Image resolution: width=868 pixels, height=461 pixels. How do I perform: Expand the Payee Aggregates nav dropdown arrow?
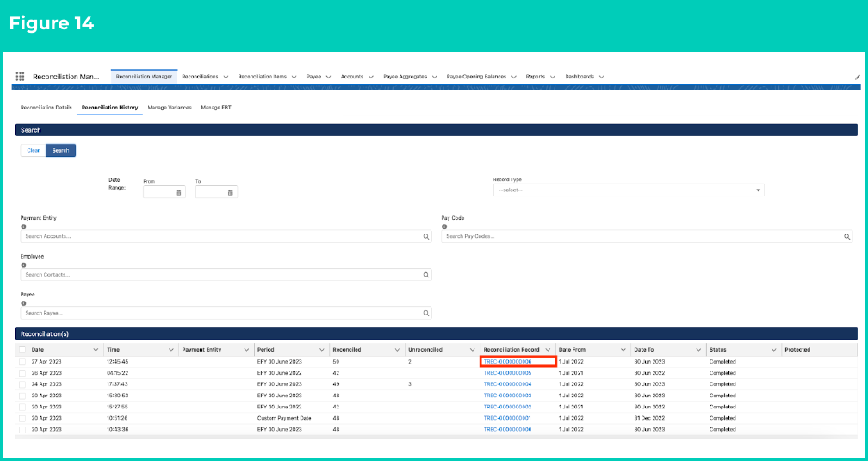[435, 77]
